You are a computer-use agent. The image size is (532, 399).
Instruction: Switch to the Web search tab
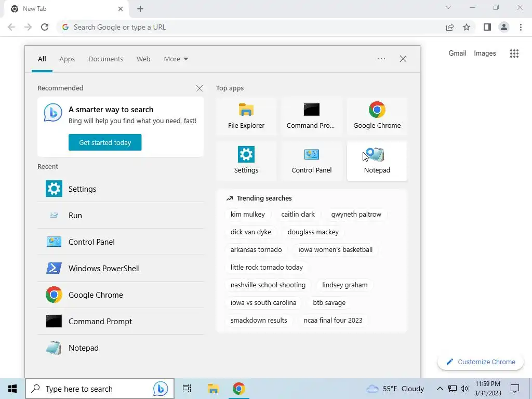tap(143, 59)
